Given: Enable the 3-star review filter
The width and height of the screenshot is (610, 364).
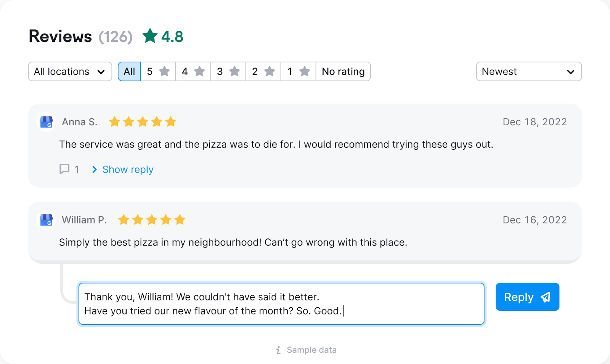Looking at the screenshot, I should pyautogui.click(x=228, y=71).
